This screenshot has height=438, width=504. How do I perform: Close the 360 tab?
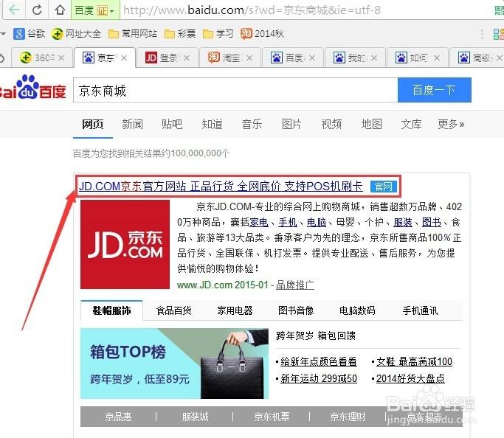tap(61, 58)
